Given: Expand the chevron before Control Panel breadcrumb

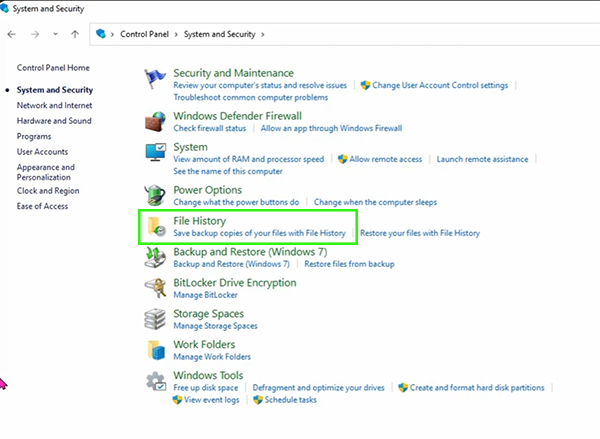Looking at the screenshot, I should coord(112,34).
